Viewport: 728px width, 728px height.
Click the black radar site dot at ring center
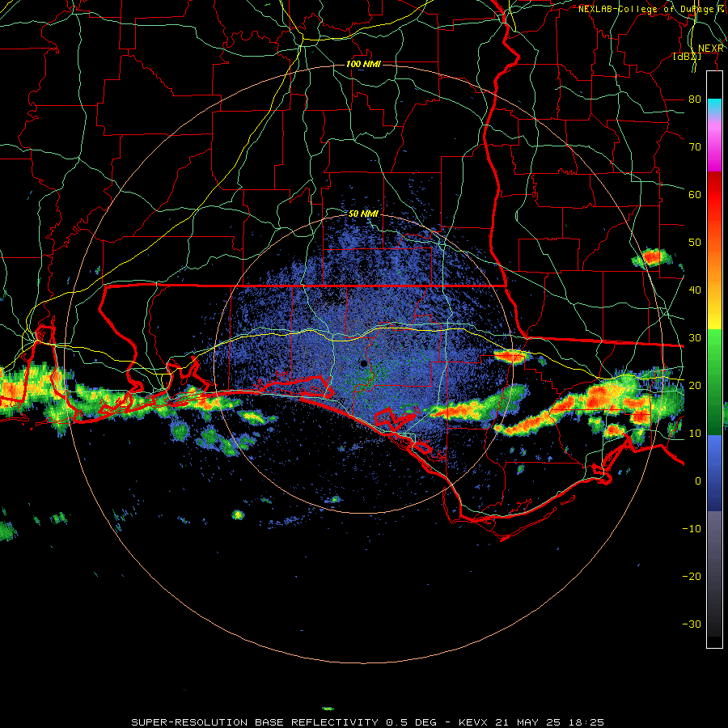coord(363,363)
